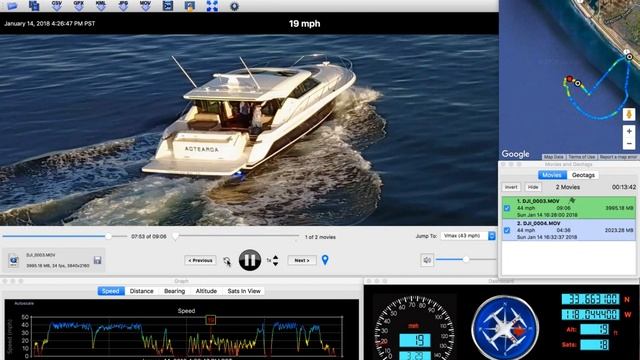Click Report a map error link
Screen dimensions: 640x360
618,157
